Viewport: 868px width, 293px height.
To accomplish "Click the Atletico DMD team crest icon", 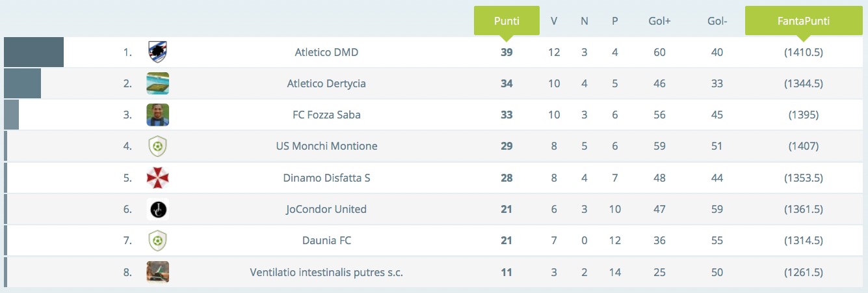I will 157,52.
